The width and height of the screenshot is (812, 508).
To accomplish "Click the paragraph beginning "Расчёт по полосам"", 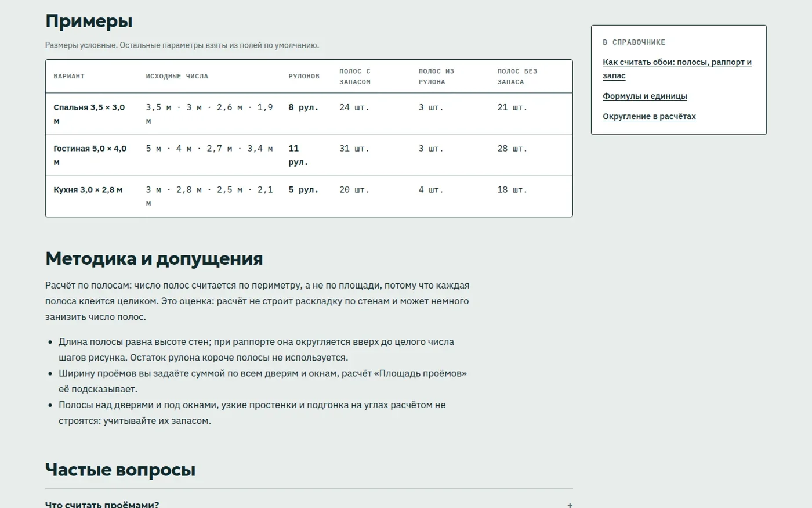I will click(258, 301).
